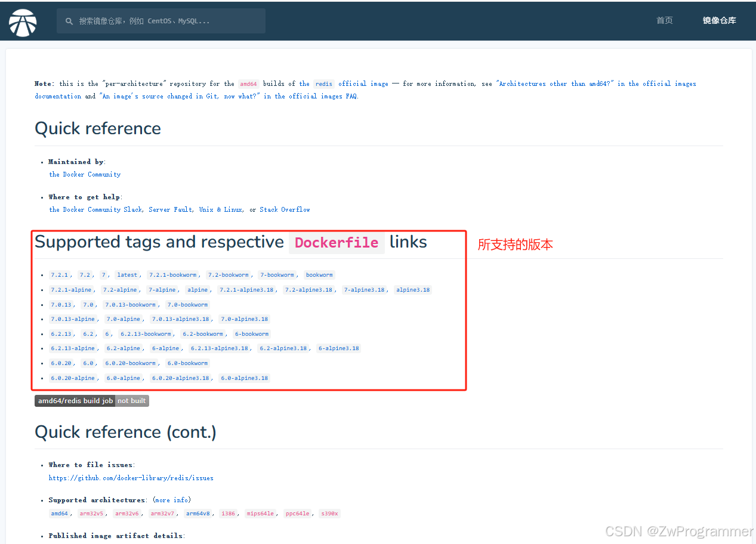
Task: Open the arm64v8 architecture link
Action: coord(198,514)
